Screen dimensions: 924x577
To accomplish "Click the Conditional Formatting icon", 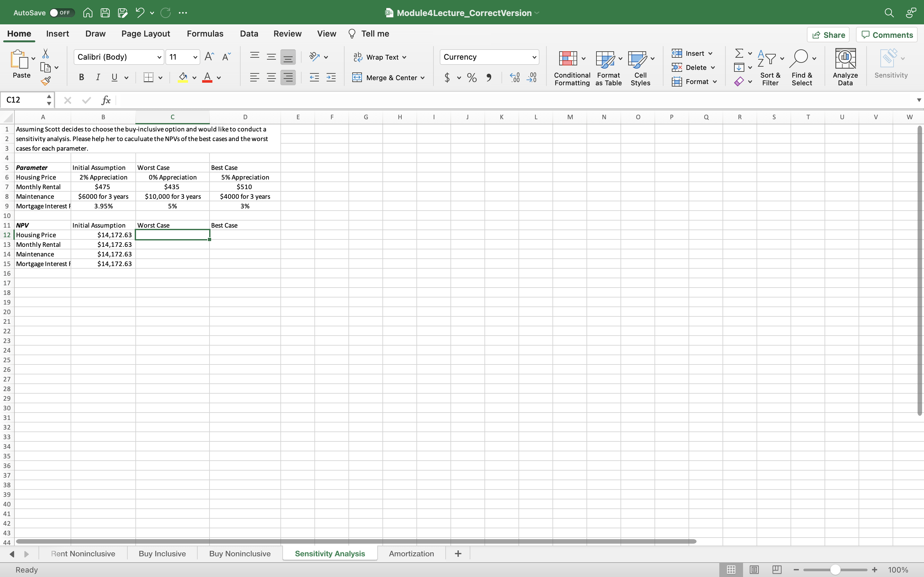I will [x=568, y=59].
